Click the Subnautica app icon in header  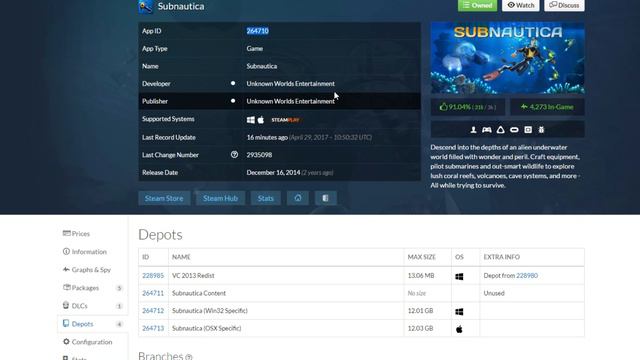click(x=146, y=7)
